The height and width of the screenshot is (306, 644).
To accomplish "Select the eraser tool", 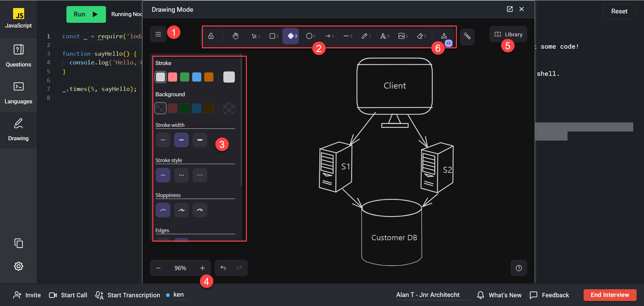I will tap(420, 36).
